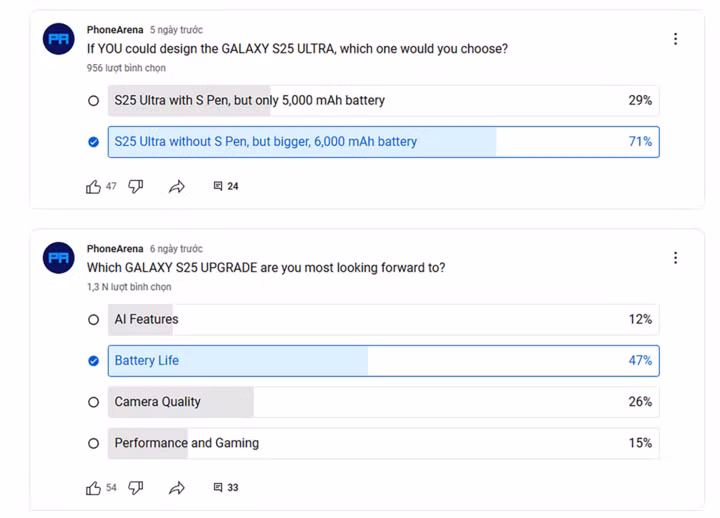This screenshot has width=720, height=518.
Task: Click the GALAXY S25 UPGRADE poll question text
Action: point(266,268)
